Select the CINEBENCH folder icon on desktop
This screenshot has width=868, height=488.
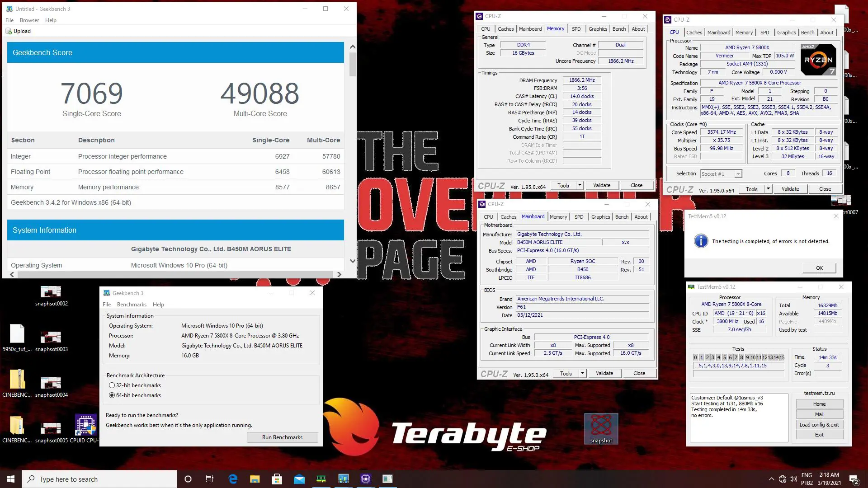click(17, 429)
